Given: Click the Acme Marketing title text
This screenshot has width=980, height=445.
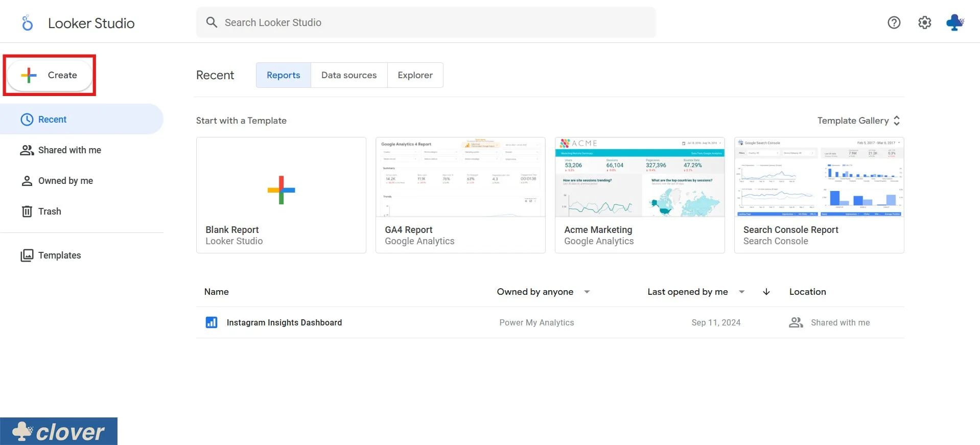Looking at the screenshot, I should pos(598,230).
